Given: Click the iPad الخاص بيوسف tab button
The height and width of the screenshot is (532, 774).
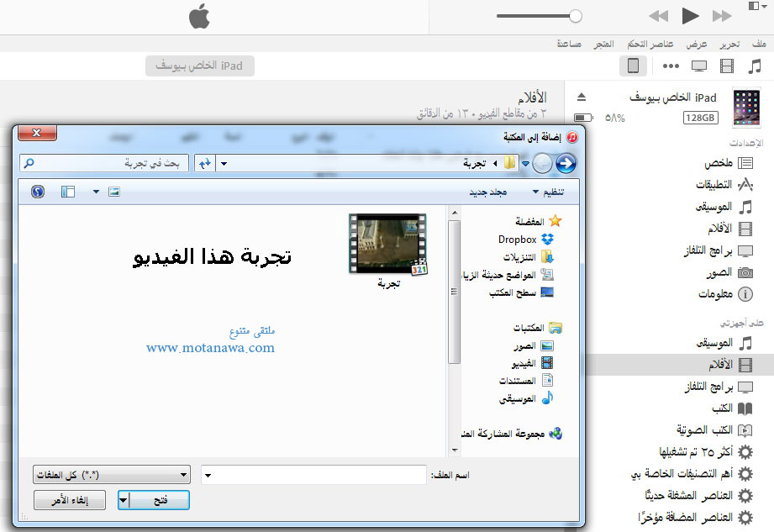Looking at the screenshot, I should [200, 66].
